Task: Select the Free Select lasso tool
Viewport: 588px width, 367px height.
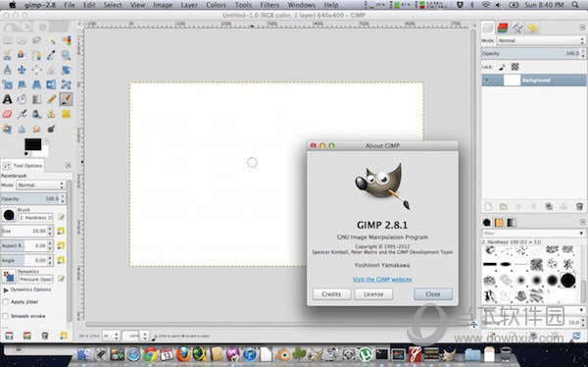Action: (36, 40)
